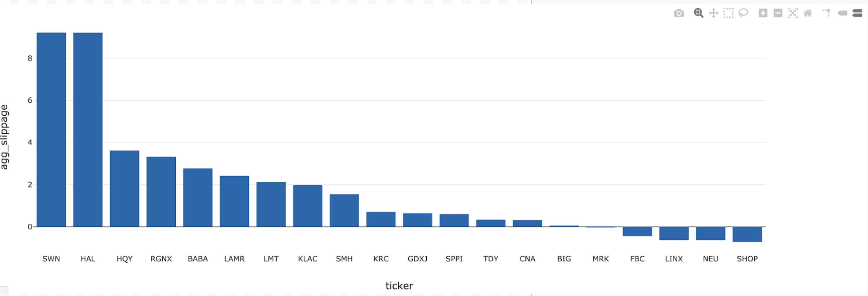Click the SWN bar in the chart
868x296 pixels.
(x=51, y=130)
